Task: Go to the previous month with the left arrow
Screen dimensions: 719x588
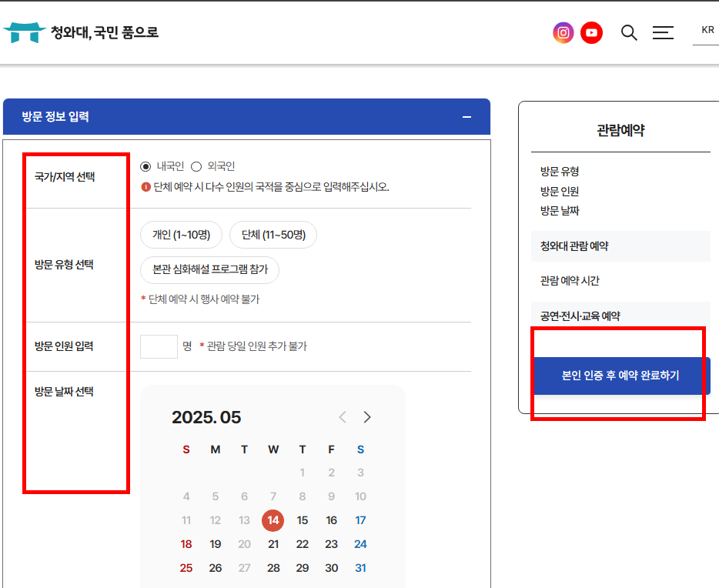Action: click(x=342, y=416)
